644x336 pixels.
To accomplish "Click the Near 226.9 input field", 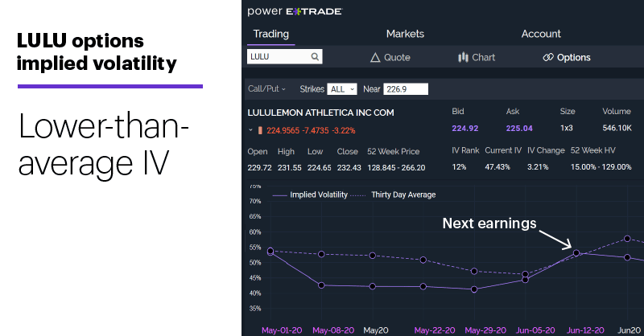I will [406, 89].
